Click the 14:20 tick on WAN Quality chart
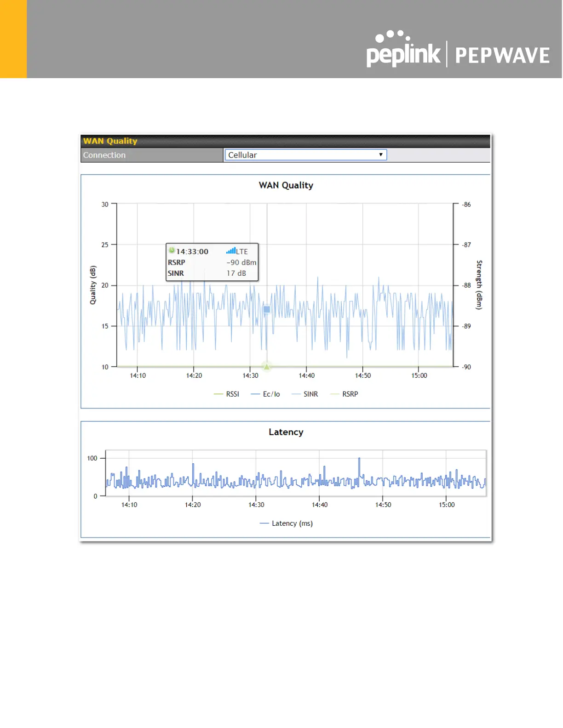This screenshot has height=728, width=563. pos(194,375)
